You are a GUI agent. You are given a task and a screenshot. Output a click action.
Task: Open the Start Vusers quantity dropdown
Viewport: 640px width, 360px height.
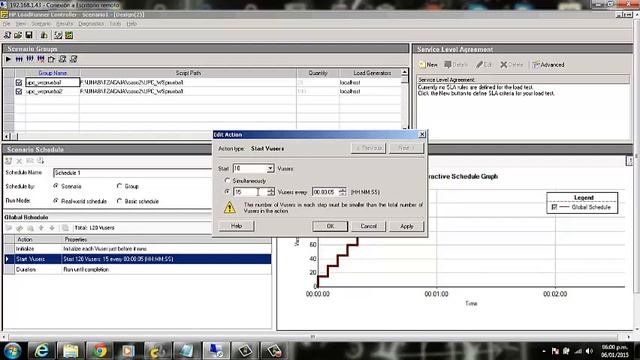tap(270, 169)
